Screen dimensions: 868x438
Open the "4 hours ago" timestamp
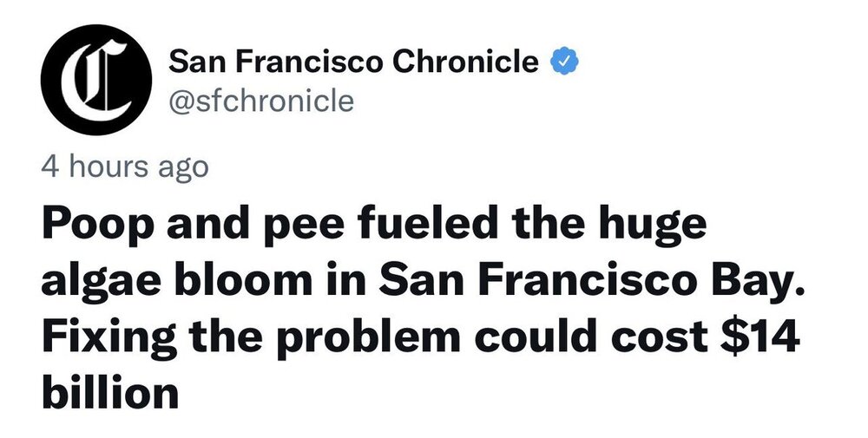tap(125, 165)
